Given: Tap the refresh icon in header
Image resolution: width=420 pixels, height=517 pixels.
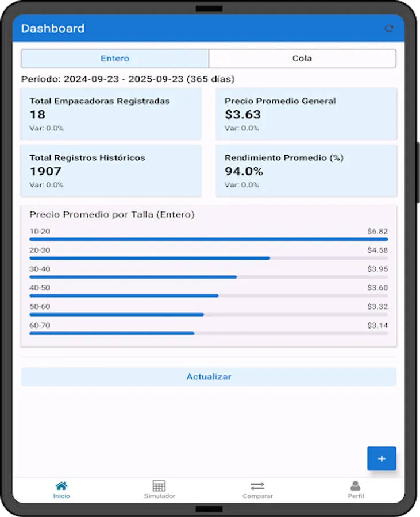Looking at the screenshot, I should click(389, 28).
